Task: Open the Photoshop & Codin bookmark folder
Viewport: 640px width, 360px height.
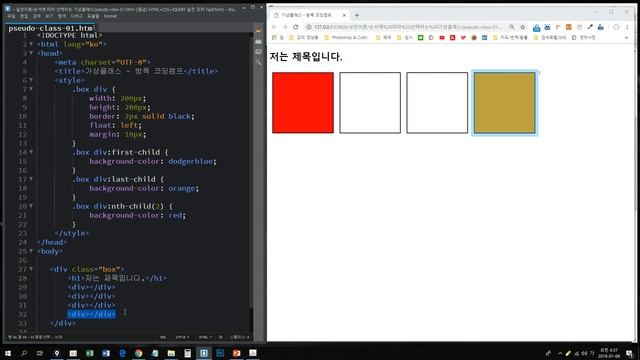Action: click(x=346, y=38)
